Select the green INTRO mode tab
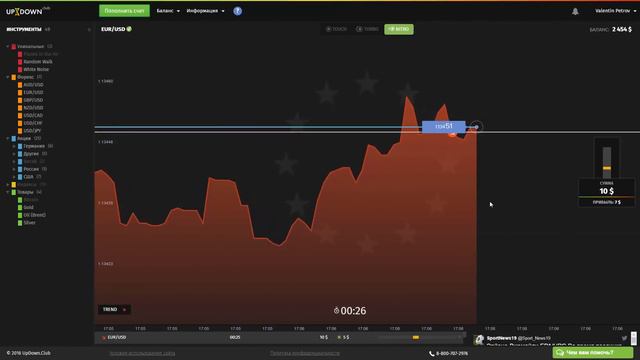This screenshot has height=360, width=640. 399,29
